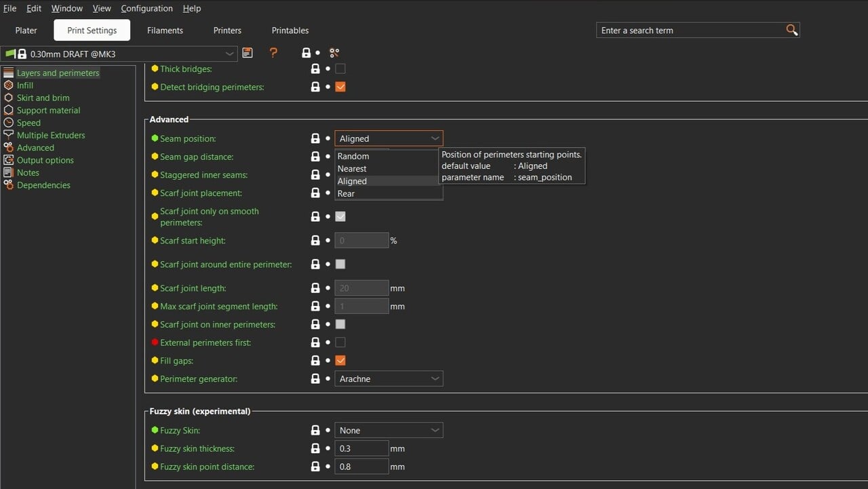868x489 pixels.
Task: Click the compare presets icon
Action: click(x=334, y=53)
